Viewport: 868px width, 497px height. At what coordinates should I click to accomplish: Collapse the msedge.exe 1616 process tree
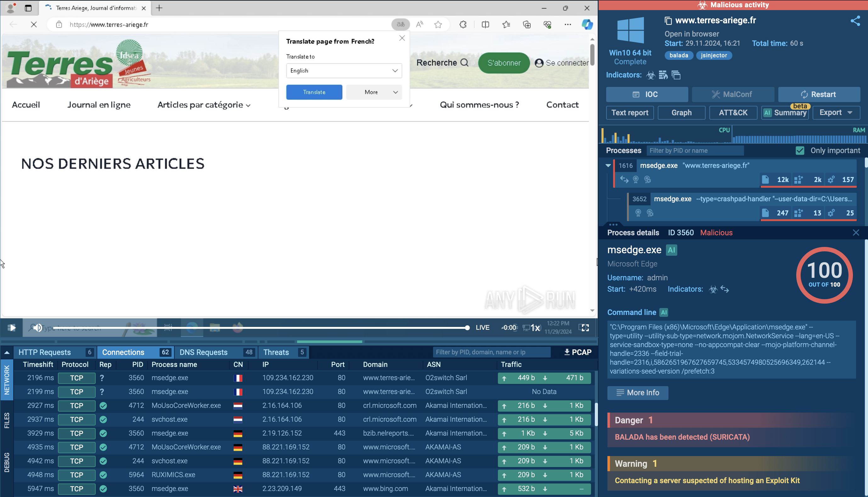pyautogui.click(x=608, y=166)
